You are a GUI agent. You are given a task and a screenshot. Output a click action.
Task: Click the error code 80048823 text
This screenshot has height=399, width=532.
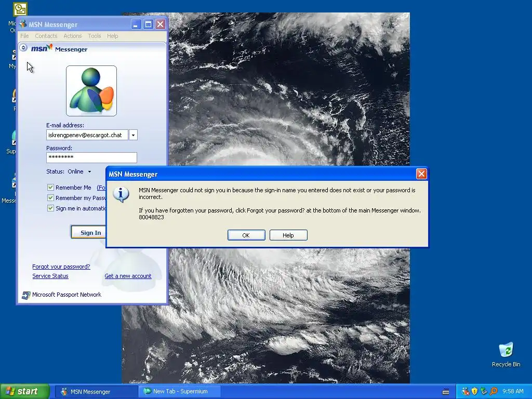pyautogui.click(x=151, y=217)
